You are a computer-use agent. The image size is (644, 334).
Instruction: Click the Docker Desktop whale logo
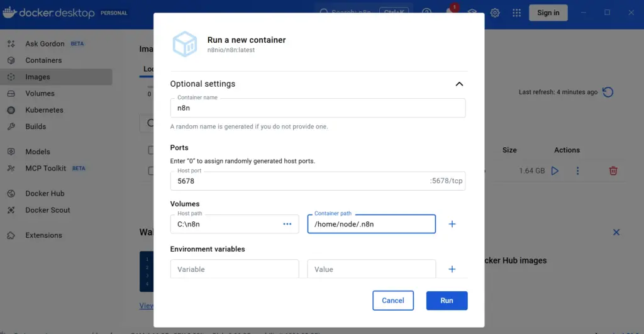click(9, 13)
